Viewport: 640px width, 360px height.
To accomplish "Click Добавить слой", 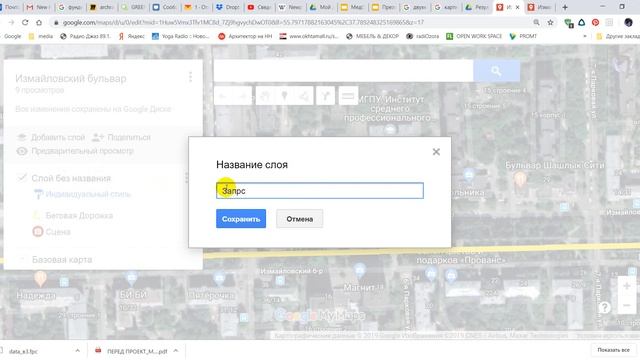I will point(51,138).
